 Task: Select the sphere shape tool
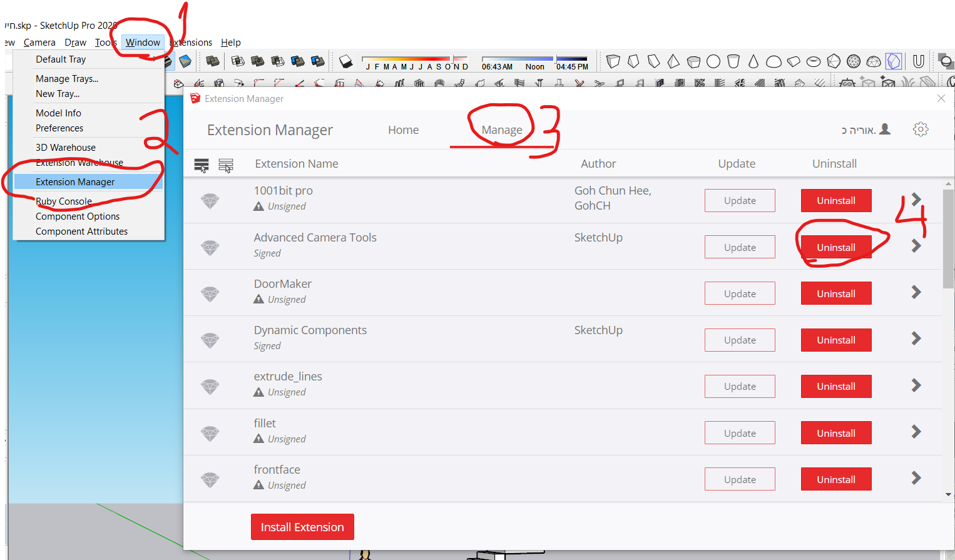click(x=713, y=61)
